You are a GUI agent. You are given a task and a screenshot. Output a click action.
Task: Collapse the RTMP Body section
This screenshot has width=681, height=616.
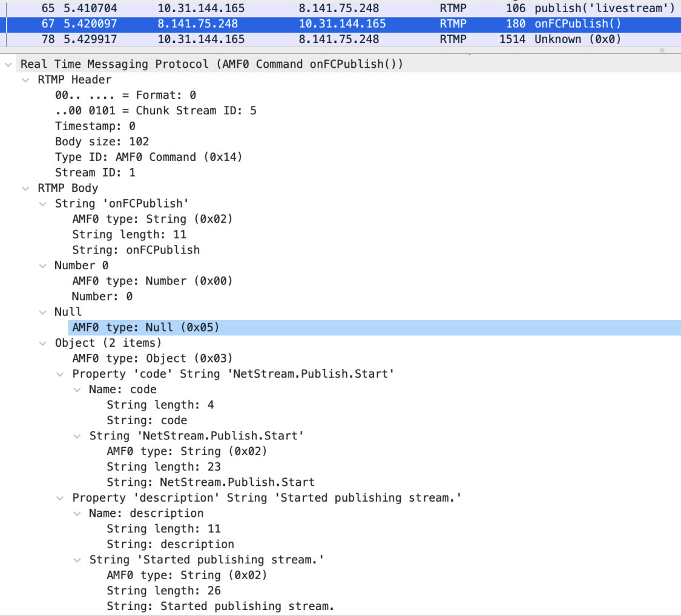tap(25, 188)
